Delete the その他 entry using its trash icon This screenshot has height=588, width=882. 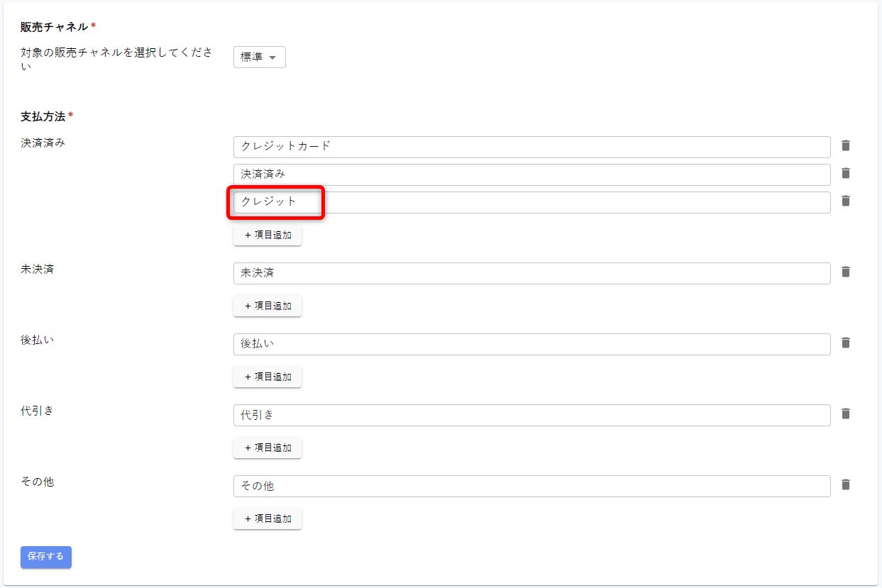point(845,484)
